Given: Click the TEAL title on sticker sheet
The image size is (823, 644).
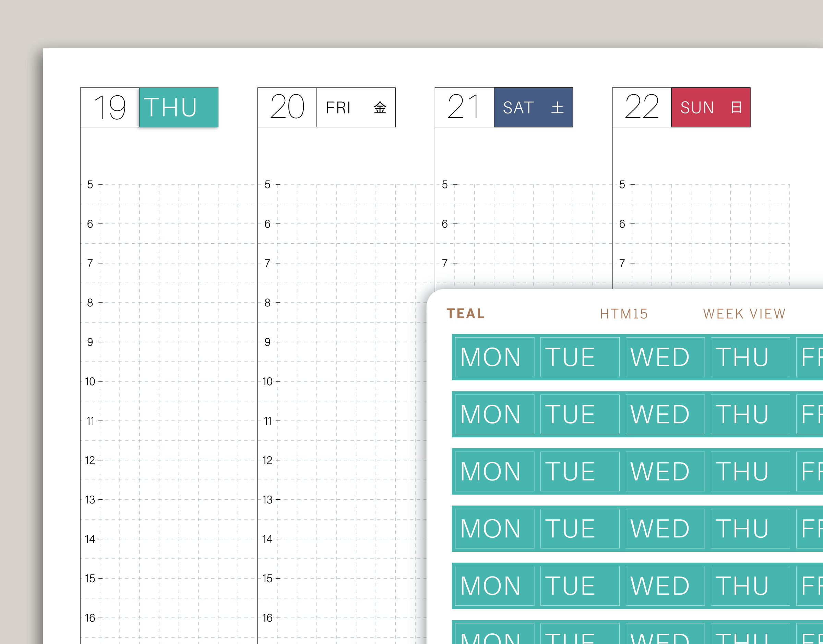Looking at the screenshot, I should (x=465, y=313).
